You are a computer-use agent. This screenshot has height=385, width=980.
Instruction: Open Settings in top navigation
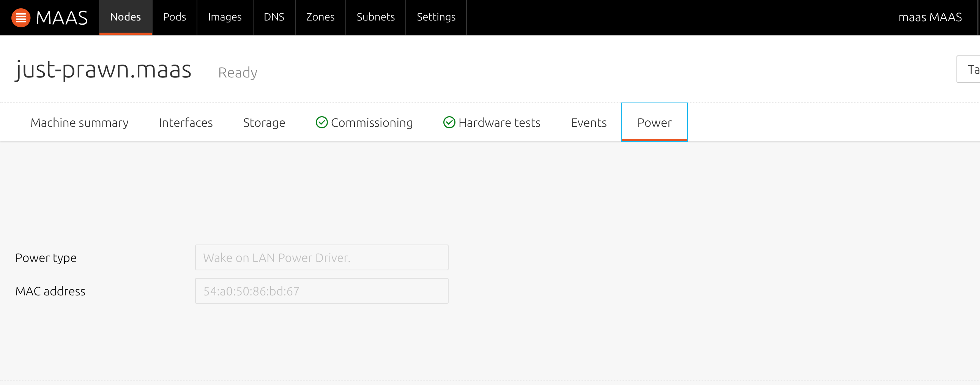tap(436, 17)
